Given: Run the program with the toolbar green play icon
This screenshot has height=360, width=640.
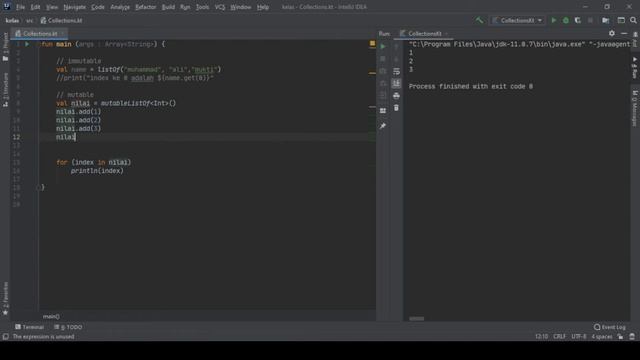Looking at the screenshot, I should point(553,20).
